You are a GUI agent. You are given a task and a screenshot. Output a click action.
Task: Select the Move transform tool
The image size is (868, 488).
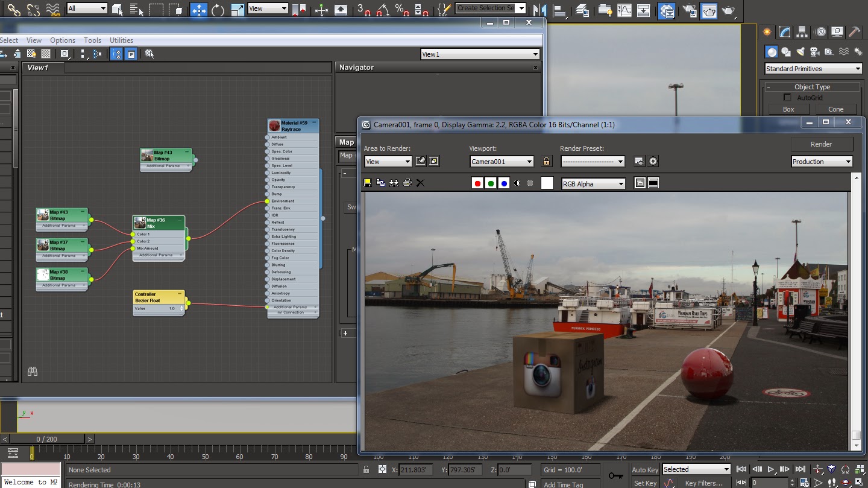coord(198,10)
